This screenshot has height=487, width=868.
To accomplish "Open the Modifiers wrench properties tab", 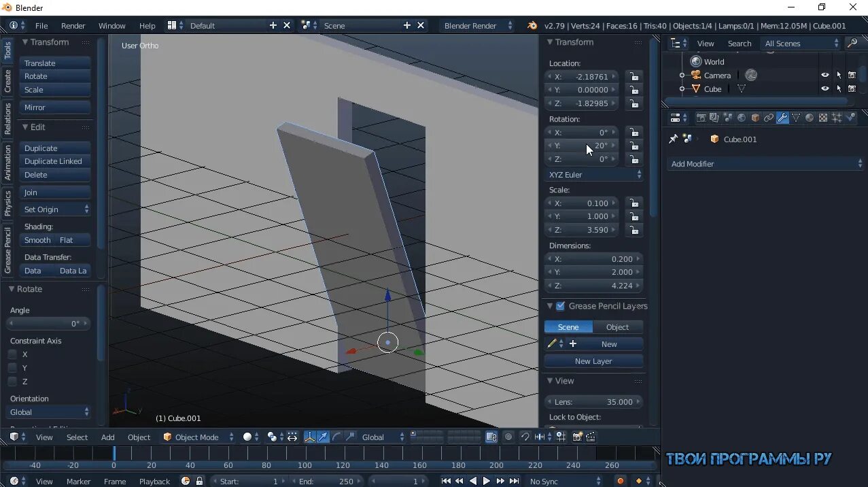I will click(x=782, y=118).
